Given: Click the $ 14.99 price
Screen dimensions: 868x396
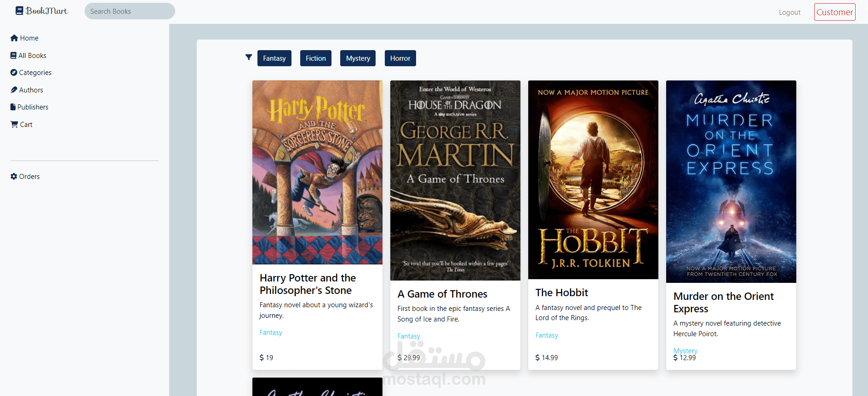Looking at the screenshot, I should [547, 357].
